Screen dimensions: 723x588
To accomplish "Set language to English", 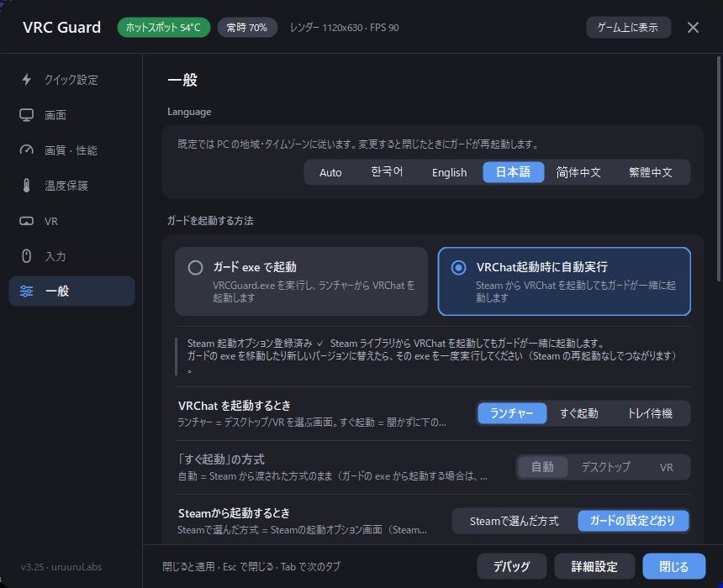I will 449,172.
